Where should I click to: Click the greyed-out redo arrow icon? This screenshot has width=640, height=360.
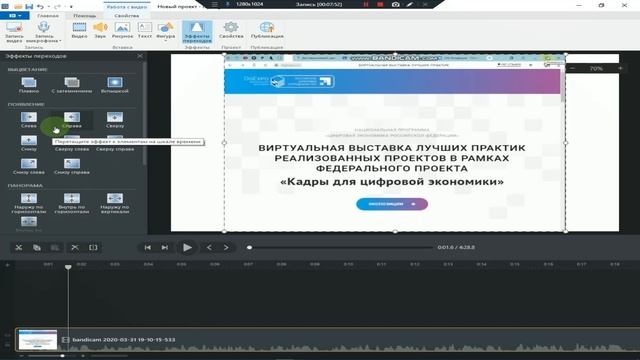[58, 6]
